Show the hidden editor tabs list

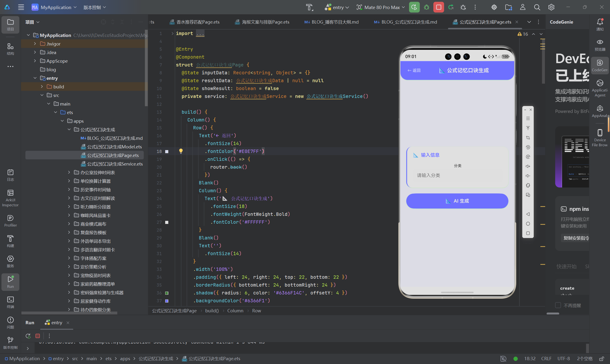point(529,22)
